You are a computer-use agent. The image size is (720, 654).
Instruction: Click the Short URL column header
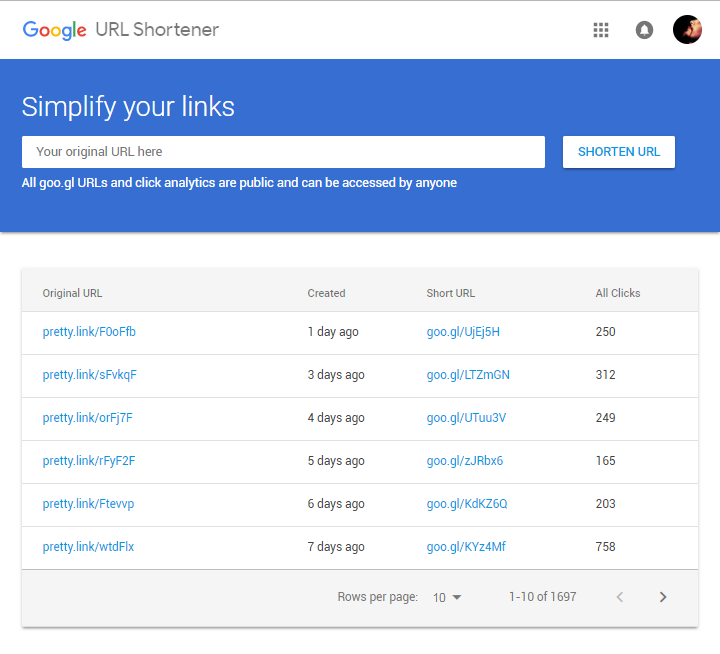click(450, 293)
